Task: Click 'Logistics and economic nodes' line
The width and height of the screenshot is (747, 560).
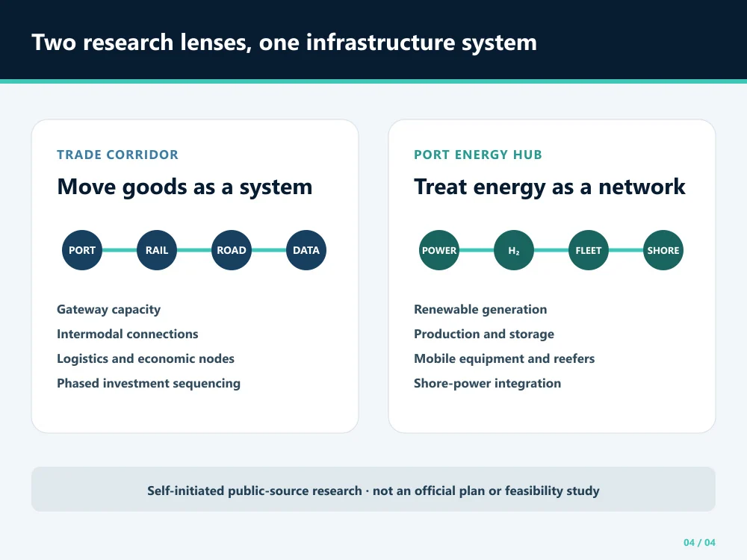Action: click(146, 358)
